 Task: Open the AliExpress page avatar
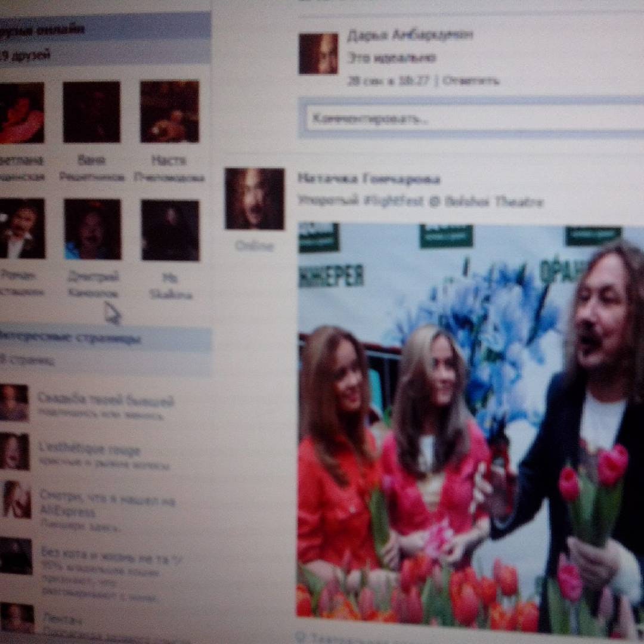[x=16, y=500]
